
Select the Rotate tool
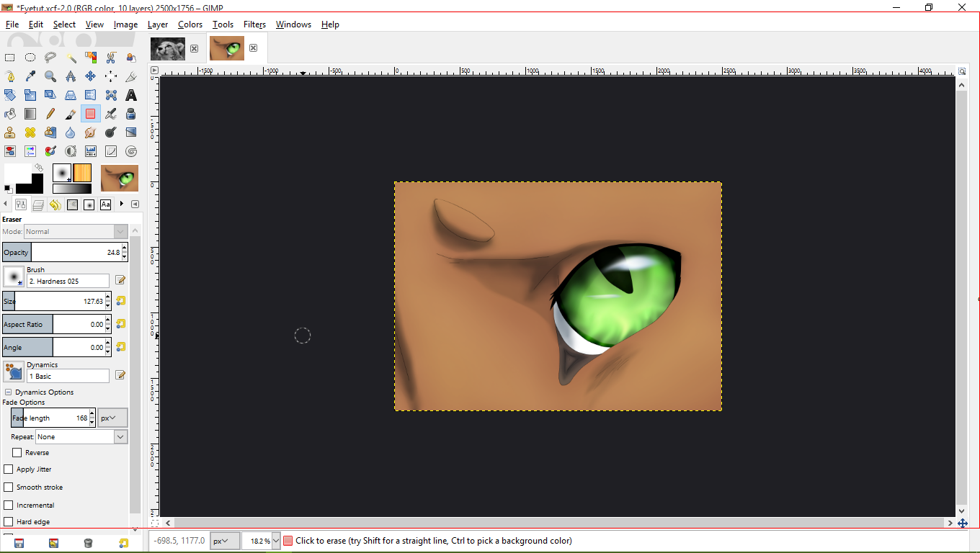(x=10, y=95)
